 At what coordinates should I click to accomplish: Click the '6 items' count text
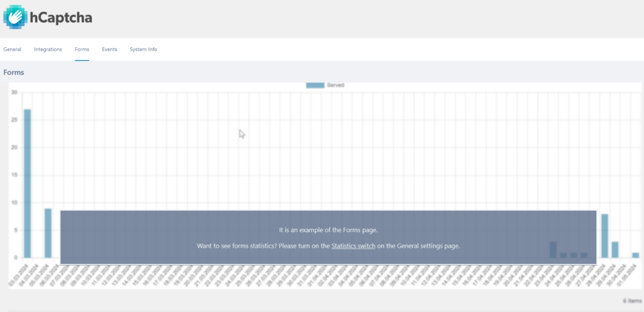[630, 301]
